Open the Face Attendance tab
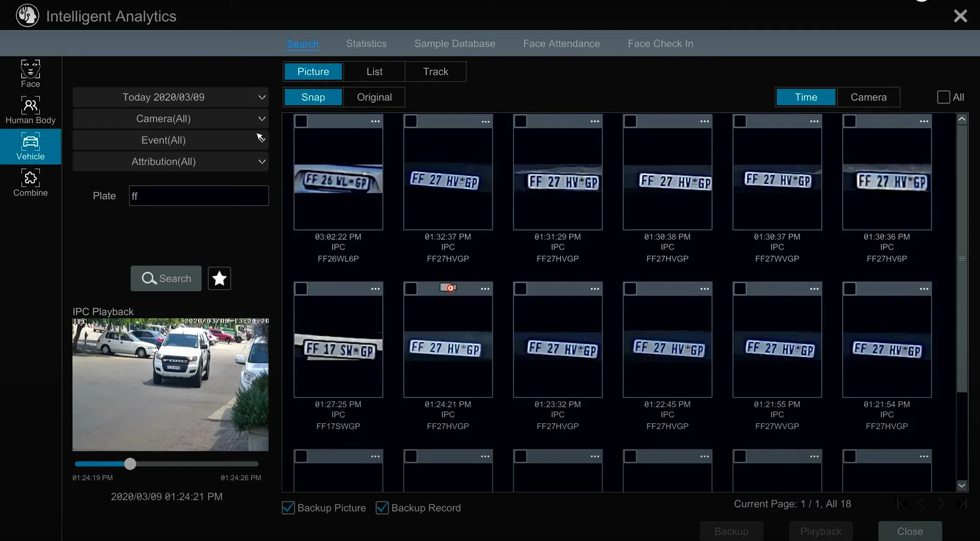This screenshot has height=541, width=980. click(x=561, y=43)
